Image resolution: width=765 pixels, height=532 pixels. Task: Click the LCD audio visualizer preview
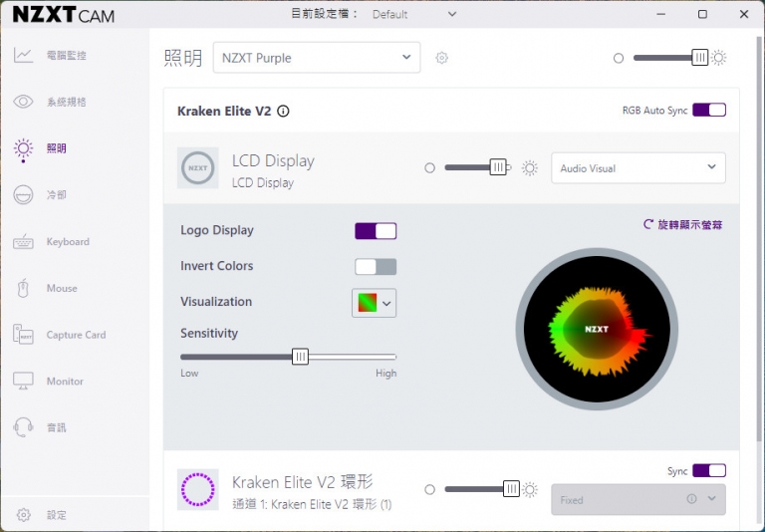(x=597, y=329)
